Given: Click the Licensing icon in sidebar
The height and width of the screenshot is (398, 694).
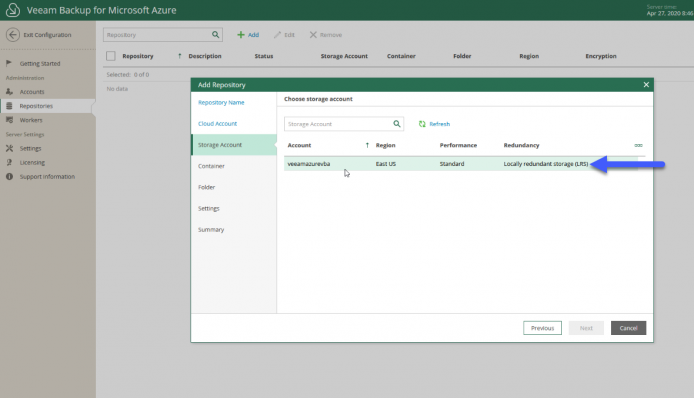Looking at the screenshot, I should click(x=9, y=162).
